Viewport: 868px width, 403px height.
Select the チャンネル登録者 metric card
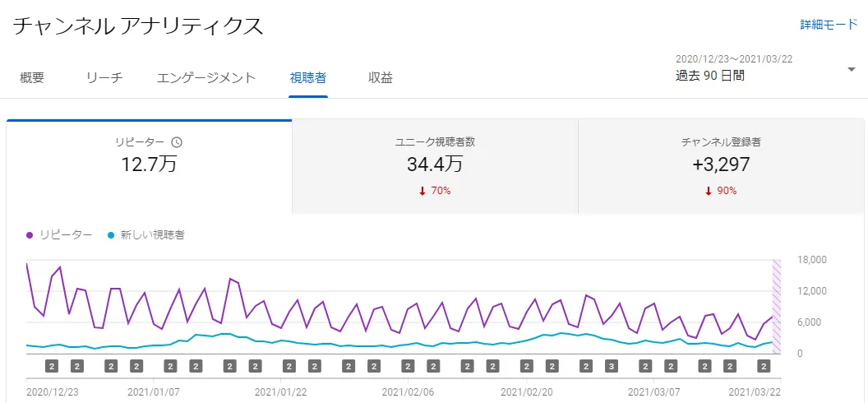(721, 166)
